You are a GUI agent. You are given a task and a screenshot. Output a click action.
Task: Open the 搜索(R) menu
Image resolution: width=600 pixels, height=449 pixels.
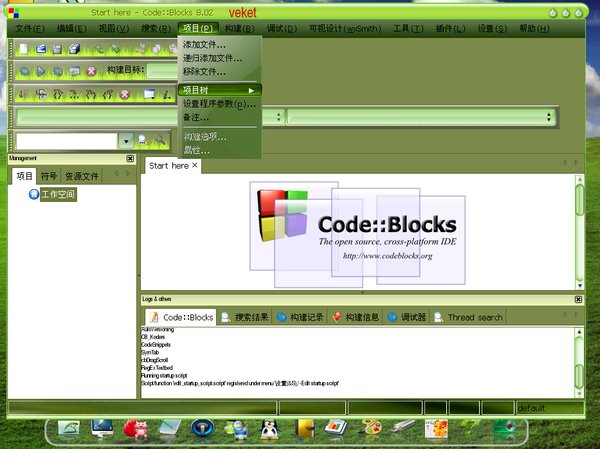coord(156,29)
